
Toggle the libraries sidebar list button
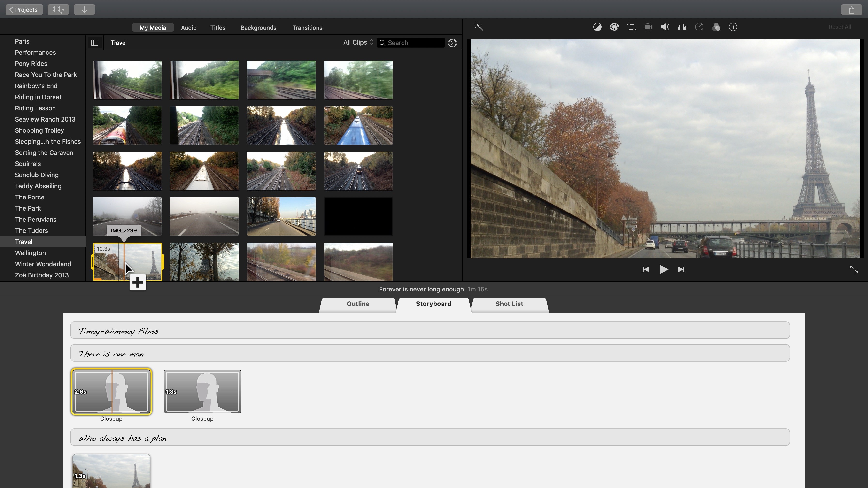pos(95,43)
